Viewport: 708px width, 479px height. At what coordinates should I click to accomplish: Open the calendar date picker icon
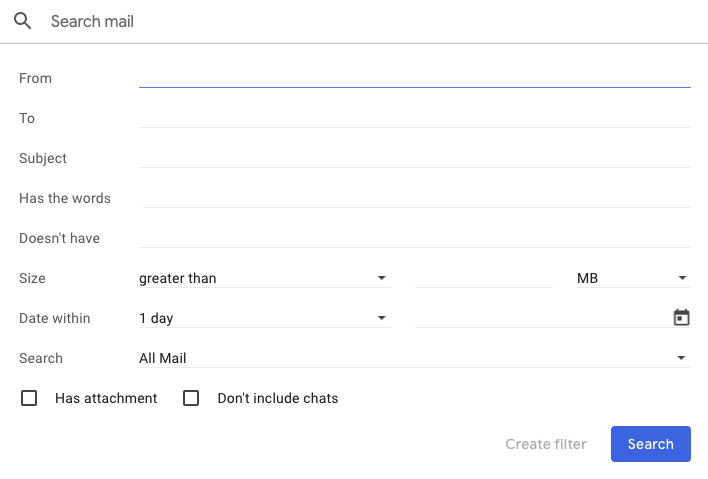click(x=681, y=317)
